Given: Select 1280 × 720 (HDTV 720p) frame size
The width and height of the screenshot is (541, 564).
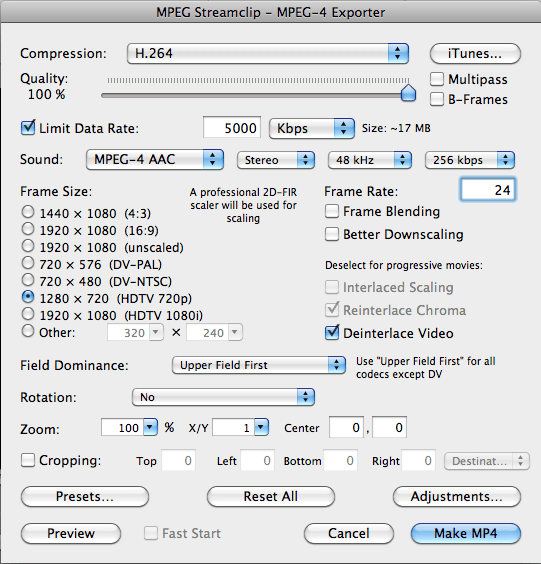Looking at the screenshot, I should click(x=28, y=297).
